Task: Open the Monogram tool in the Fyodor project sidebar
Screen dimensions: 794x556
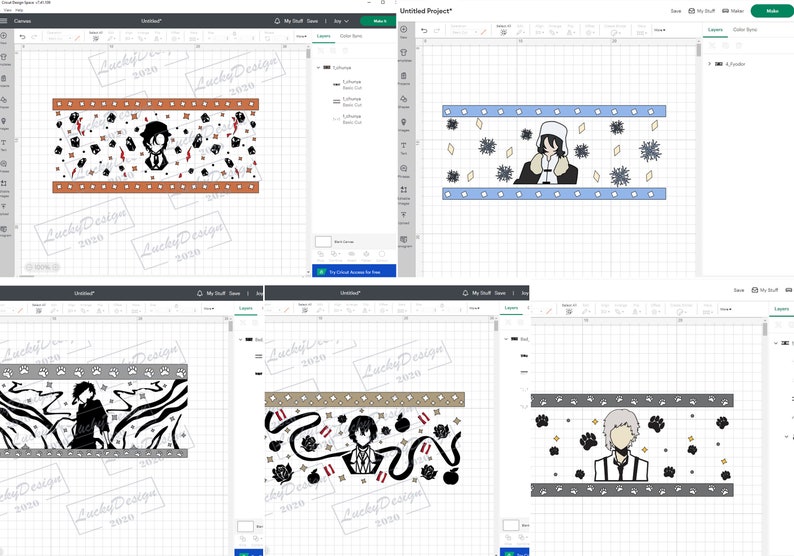Action: coord(404,239)
